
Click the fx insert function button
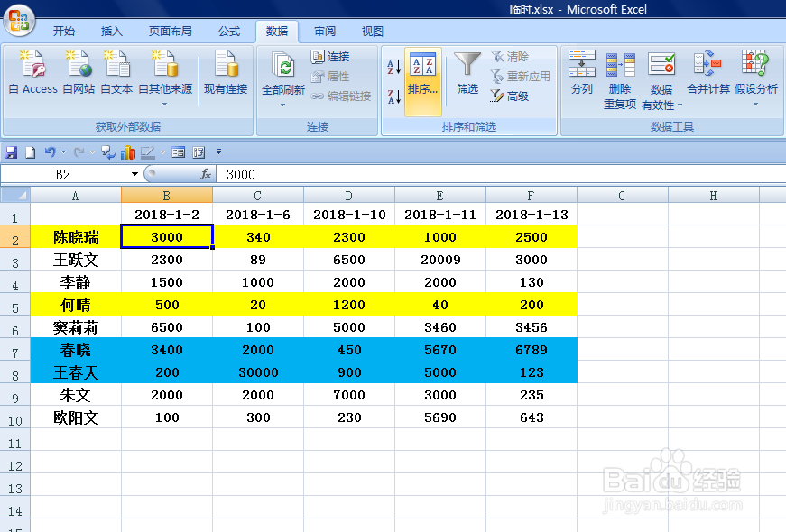coord(205,174)
